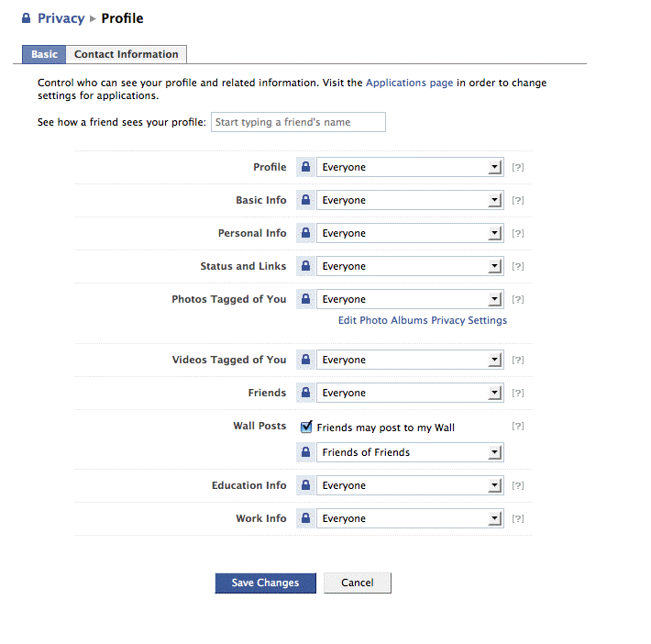The height and width of the screenshot is (644, 651).
Task: Open the Work Info privacy dropdown
Action: tap(409, 519)
